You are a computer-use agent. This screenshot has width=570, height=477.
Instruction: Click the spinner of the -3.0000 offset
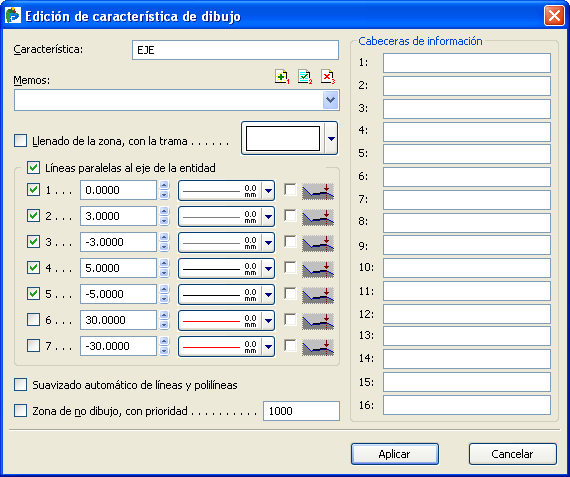tap(164, 242)
